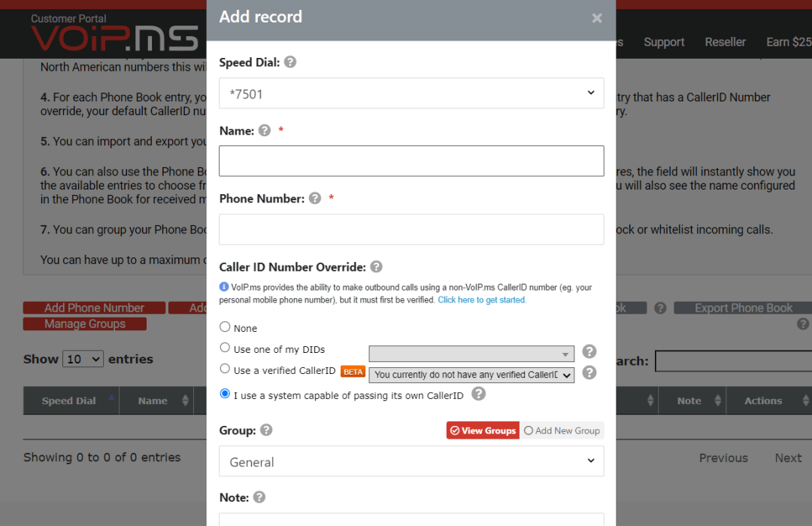
Task: Open the Speed Dial help tooltip icon
Action: tap(290, 62)
